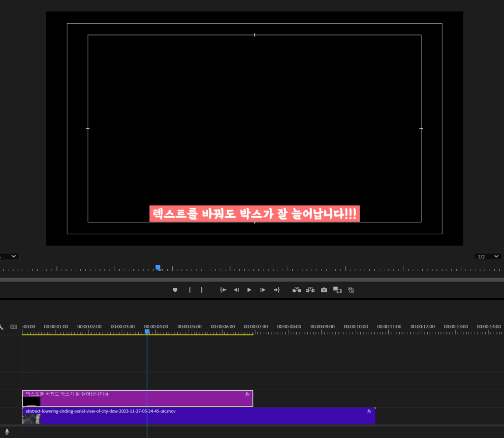Toggle the Proxies icon in transport bar
Image resolution: width=504 pixels, height=438 pixels.
coord(351,290)
